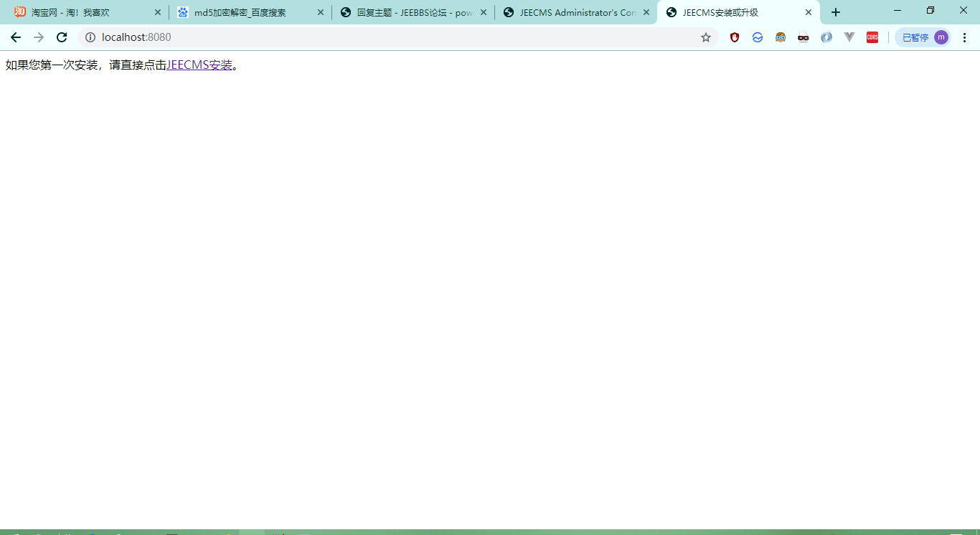This screenshot has height=535, width=980.
Task: Switch to the 淘宝网 tab
Action: (x=88, y=12)
